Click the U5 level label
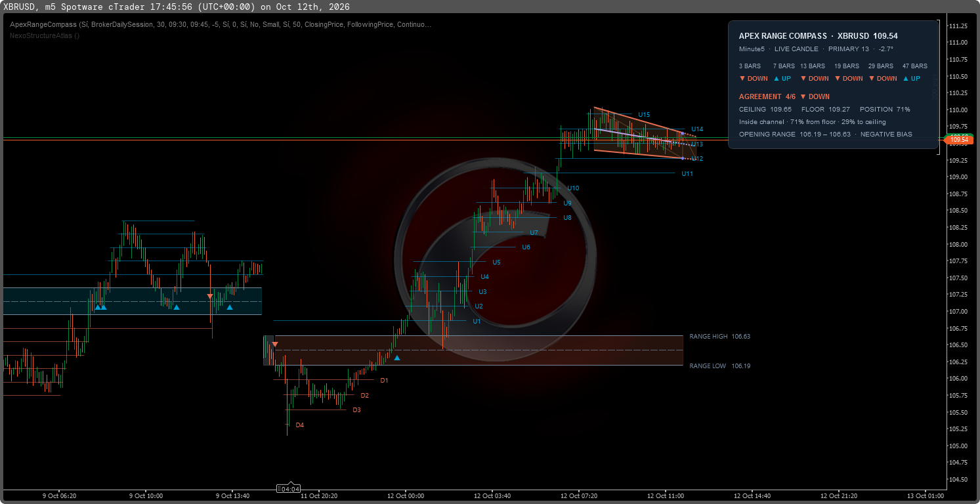Viewport: 980px width, 504px height. coord(496,262)
